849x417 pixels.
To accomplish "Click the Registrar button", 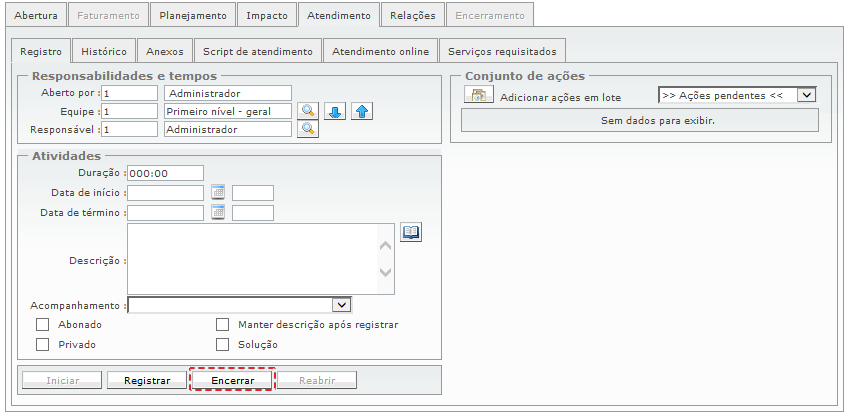I will (147, 381).
